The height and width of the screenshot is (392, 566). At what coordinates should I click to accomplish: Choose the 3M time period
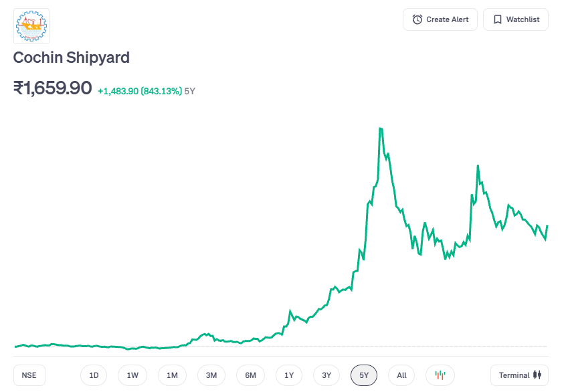[x=211, y=375]
